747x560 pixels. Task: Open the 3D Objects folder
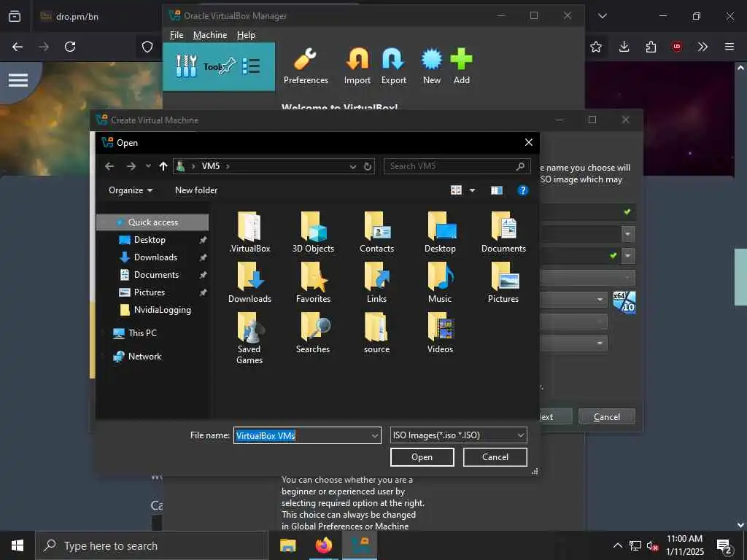click(313, 233)
